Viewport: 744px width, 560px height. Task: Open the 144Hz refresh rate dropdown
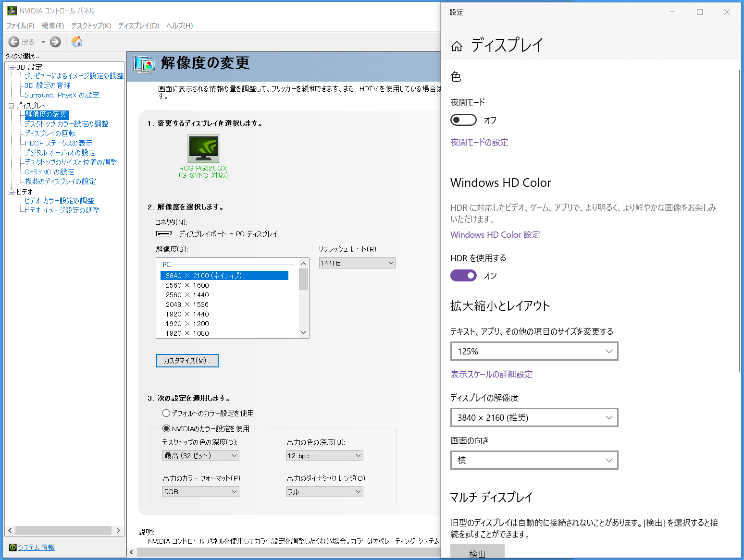pyautogui.click(x=358, y=263)
